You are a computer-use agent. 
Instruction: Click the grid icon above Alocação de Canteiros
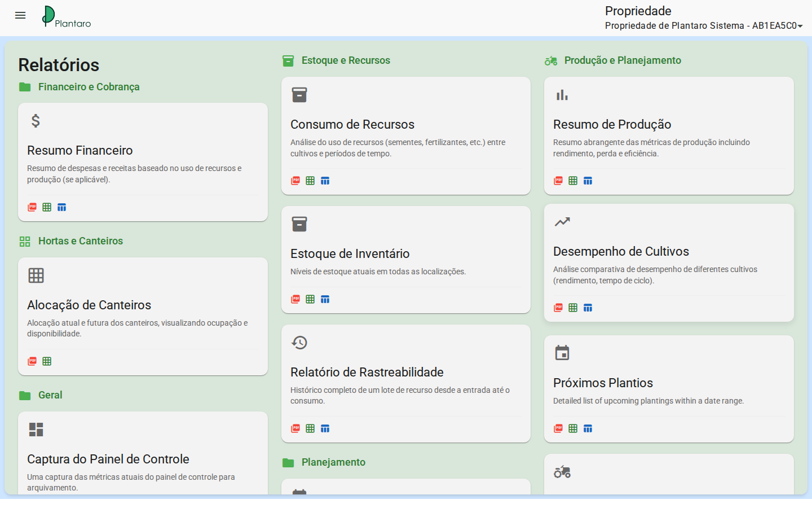tap(36, 275)
